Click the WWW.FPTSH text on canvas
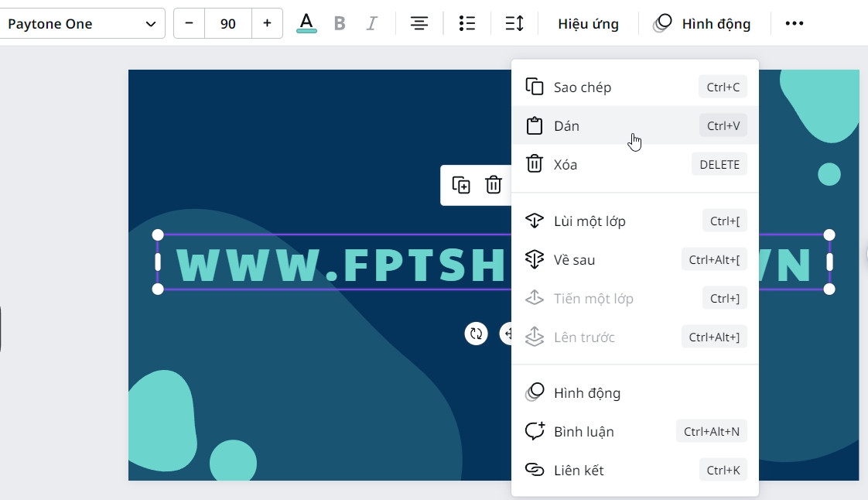 tap(341, 265)
